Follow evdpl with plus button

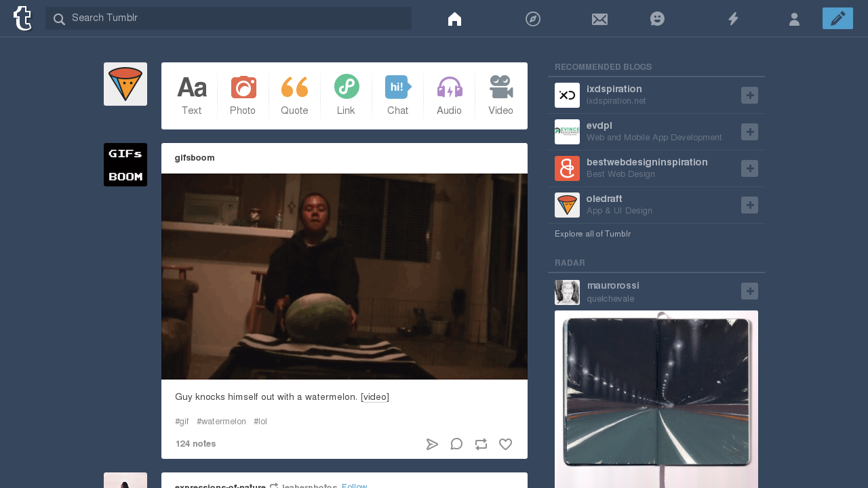tap(749, 132)
